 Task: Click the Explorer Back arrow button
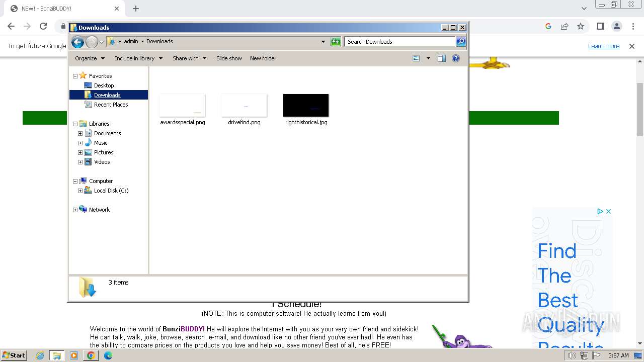point(77,42)
